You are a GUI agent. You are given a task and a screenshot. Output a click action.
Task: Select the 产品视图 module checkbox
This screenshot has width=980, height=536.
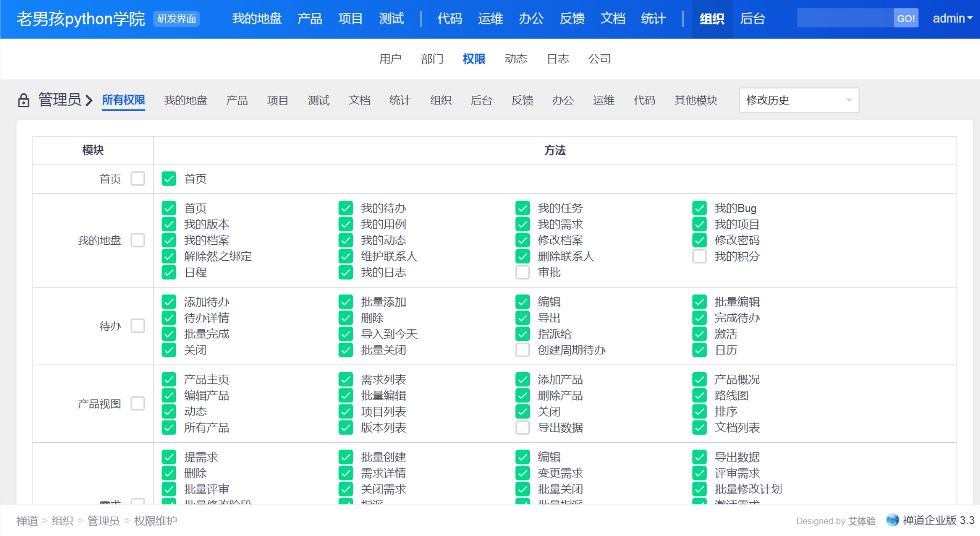138,404
